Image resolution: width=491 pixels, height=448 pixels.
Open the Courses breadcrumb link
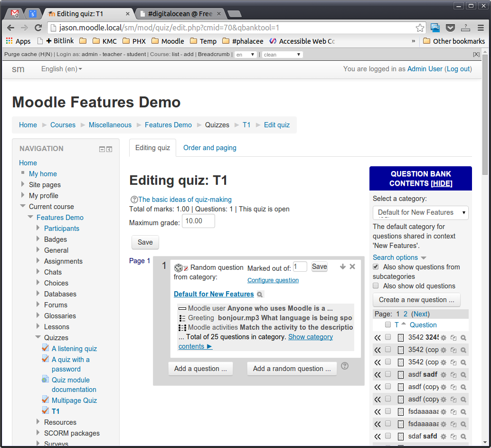pyautogui.click(x=63, y=125)
